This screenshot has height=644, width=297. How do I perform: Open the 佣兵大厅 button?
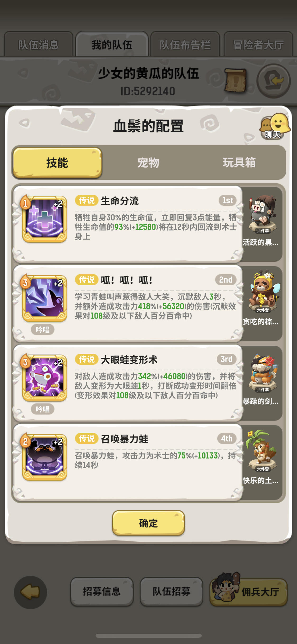click(249, 591)
